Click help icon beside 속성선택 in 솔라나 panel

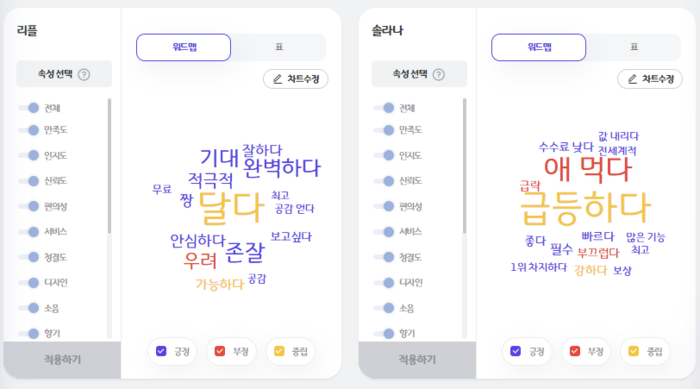[439, 74]
